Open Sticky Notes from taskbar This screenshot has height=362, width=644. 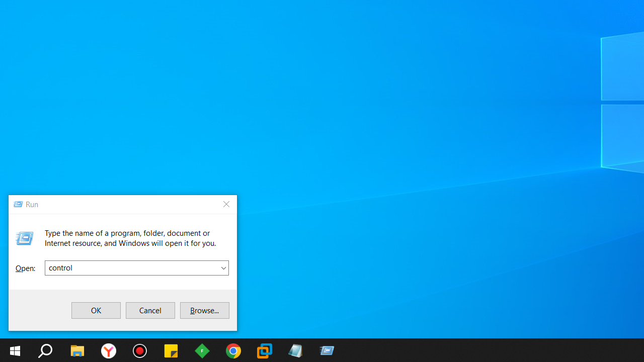tap(171, 350)
